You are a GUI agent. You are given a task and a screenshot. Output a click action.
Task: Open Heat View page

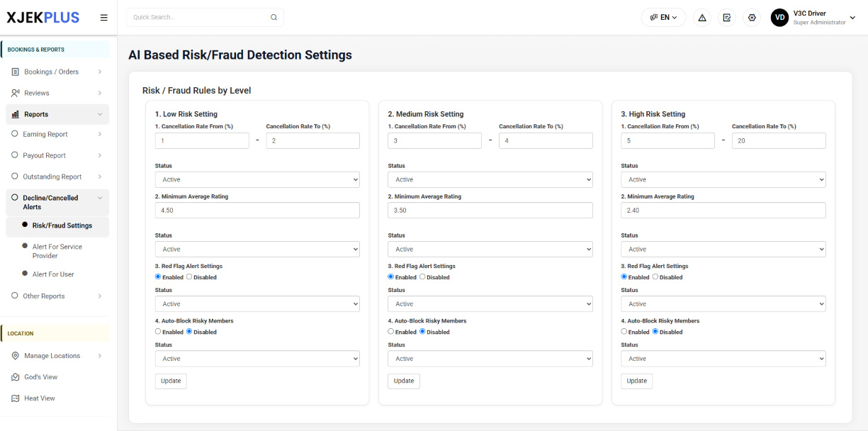pyautogui.click(x=57, y=398)
